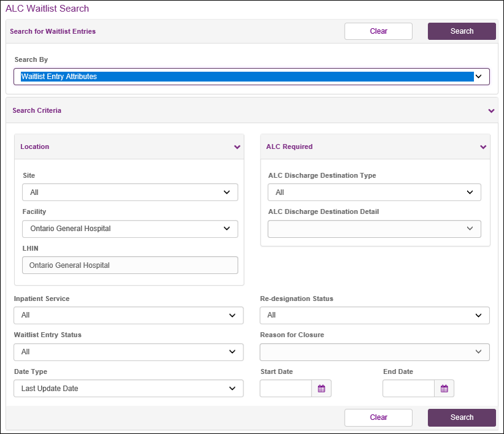Viewport: 504px width, 434px height.
Task: Open the Facility dropdown
Action: pos(130,229)
